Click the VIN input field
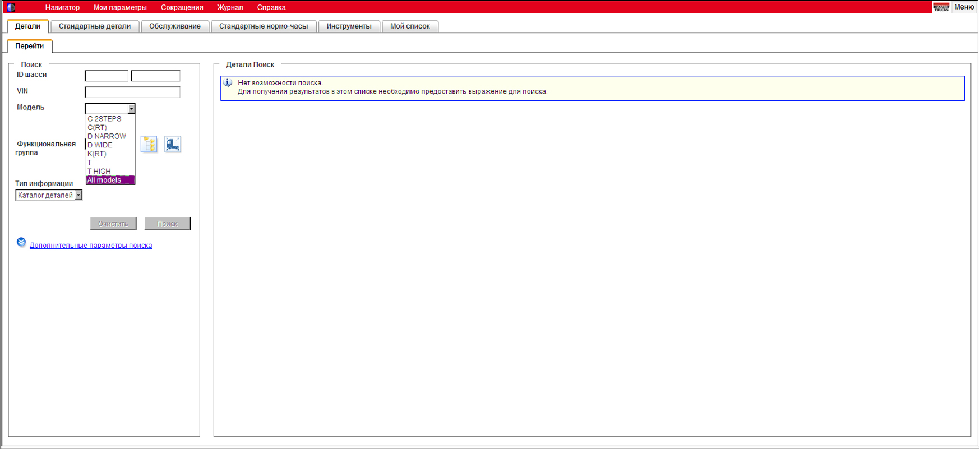 [132, 92]
